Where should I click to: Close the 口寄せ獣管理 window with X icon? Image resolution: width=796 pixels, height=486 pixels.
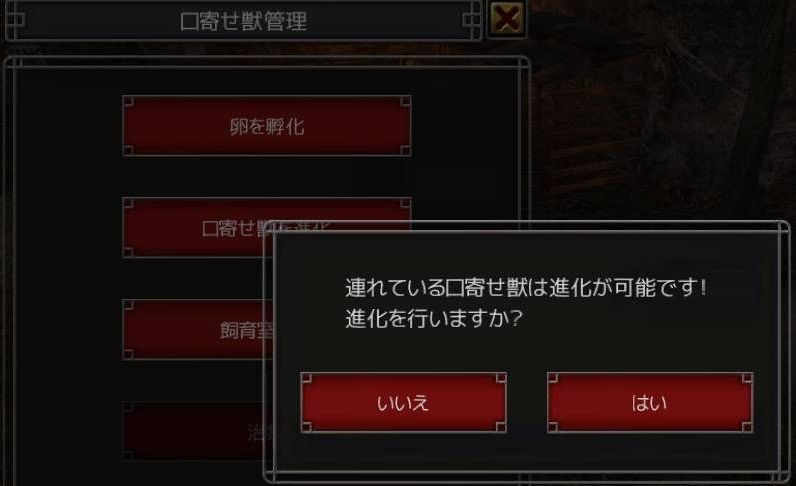tap(506, 19)
